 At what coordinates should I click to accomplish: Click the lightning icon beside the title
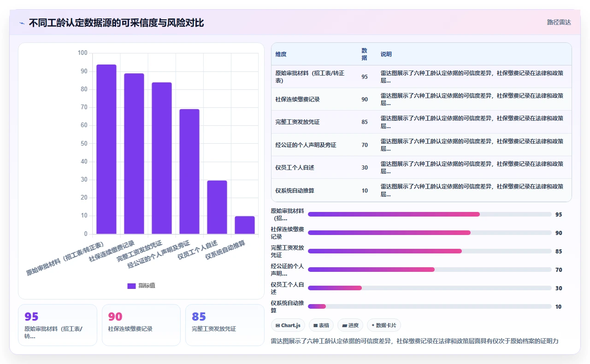point(22,23)
